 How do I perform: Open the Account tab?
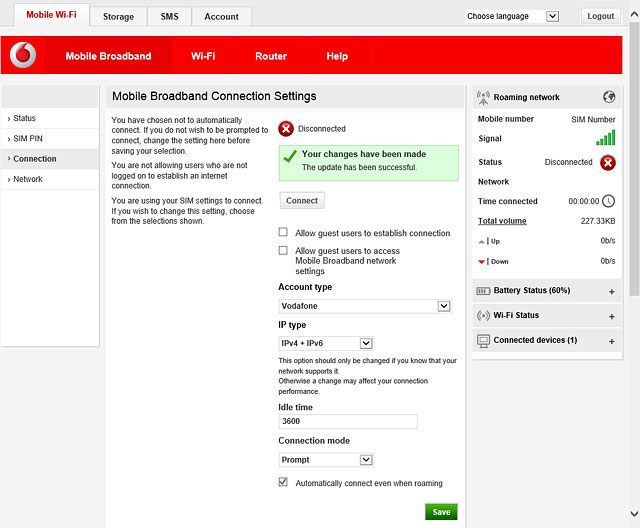(x=222, y=17)
